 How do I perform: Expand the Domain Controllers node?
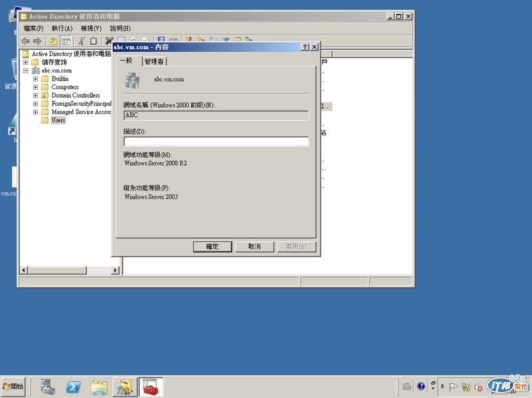click(x=35, y=95)
